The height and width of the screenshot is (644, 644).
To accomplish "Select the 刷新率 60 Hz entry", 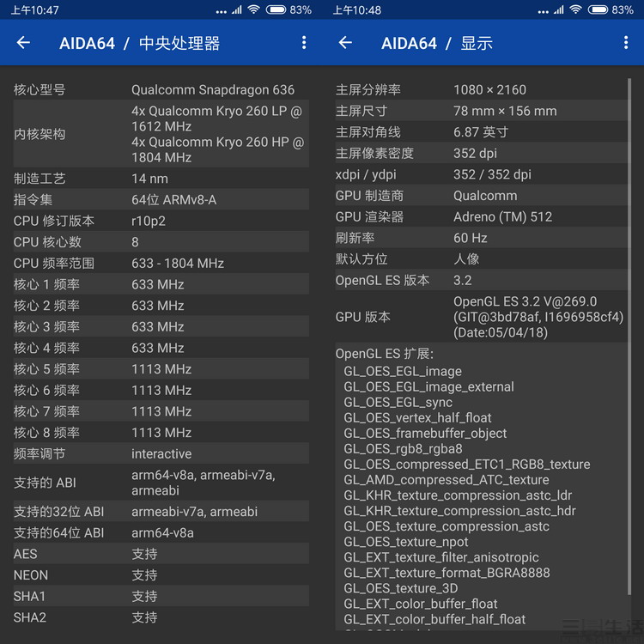I will [479, 238].
